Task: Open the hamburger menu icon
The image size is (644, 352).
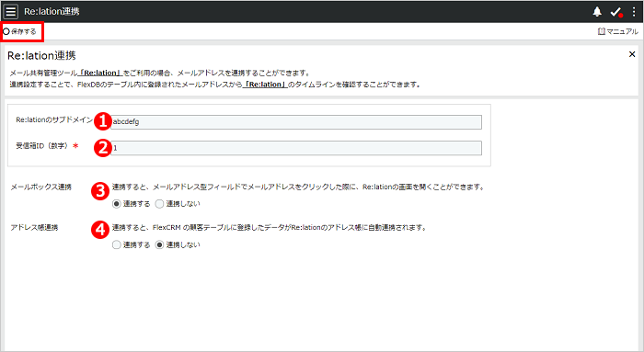Action: pyautogui.click(x=11, y=11)
